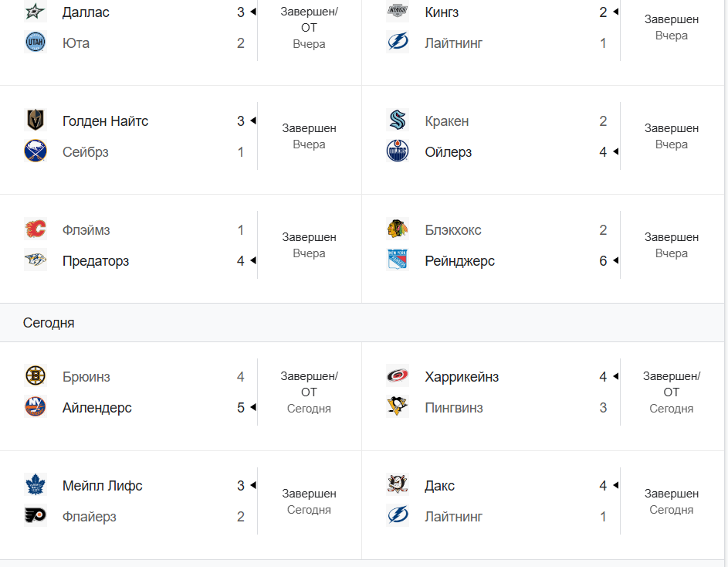Open Завершен status of Кракен–Ойлерз game
Image resolution: width=728 pixels, height=567 pixels.
coord(672,128)
